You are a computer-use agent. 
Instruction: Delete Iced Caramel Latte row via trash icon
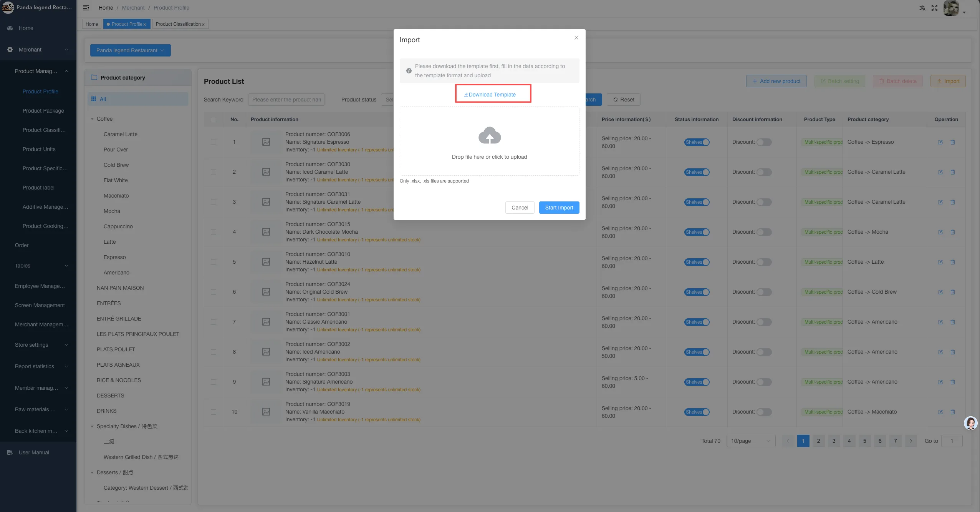pyautogui.click(x=953, y=172)
